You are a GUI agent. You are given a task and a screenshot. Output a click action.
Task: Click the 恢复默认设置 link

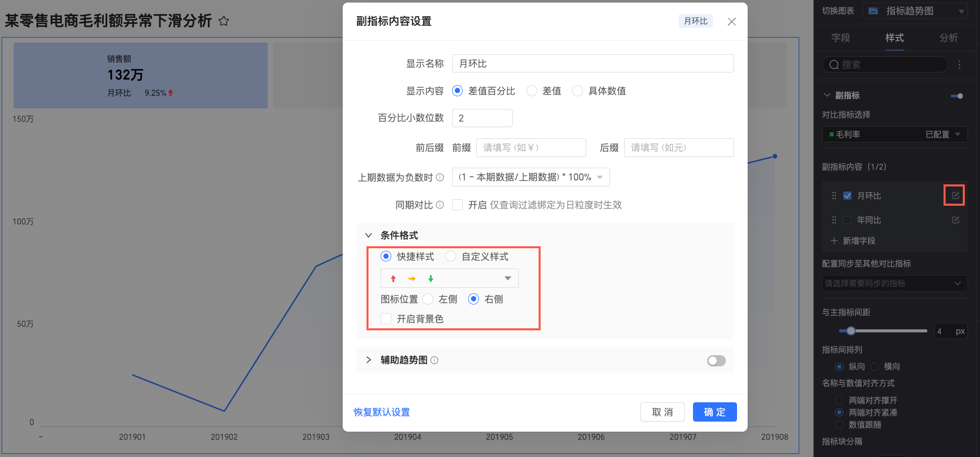point(382,412)
